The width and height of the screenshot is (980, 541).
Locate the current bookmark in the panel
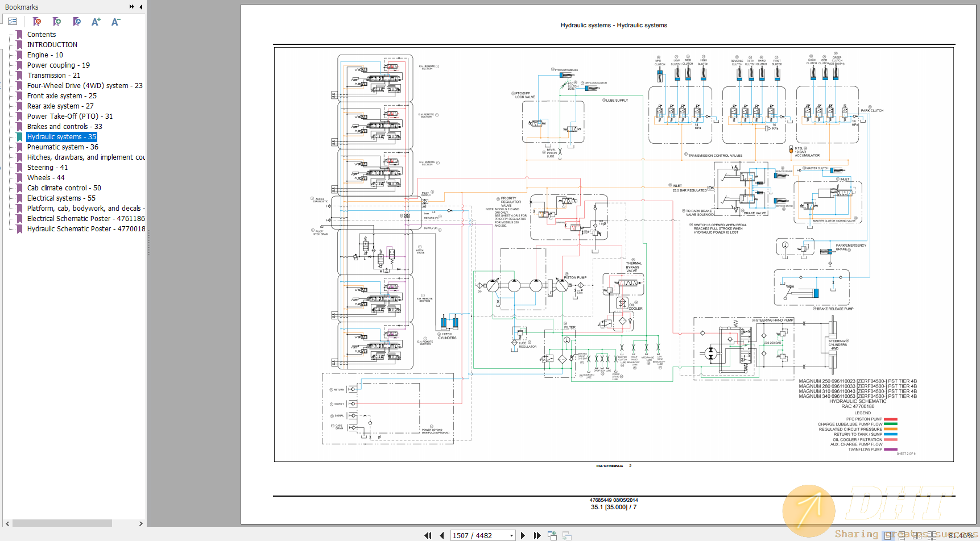(77, 22)
